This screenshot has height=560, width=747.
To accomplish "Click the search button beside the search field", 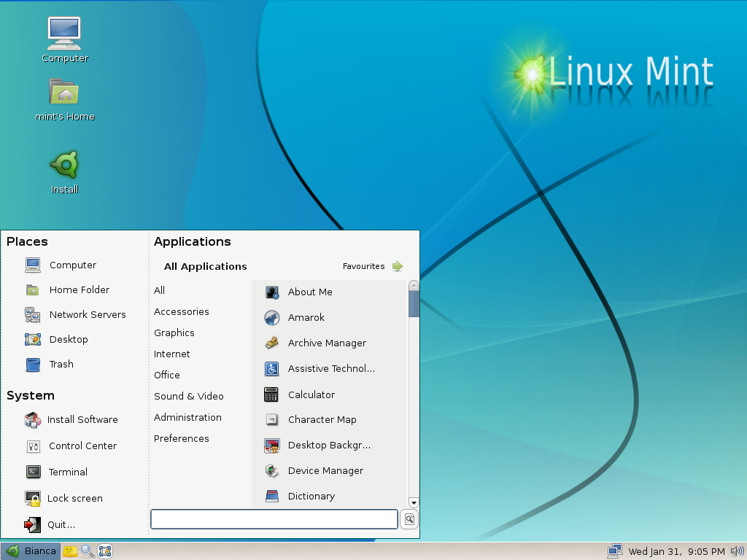I will pos(409,519).
